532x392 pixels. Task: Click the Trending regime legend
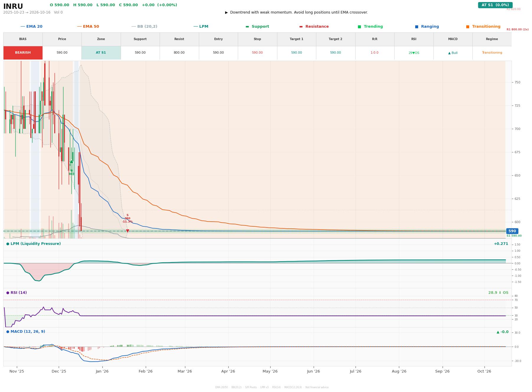coord(370,27)
